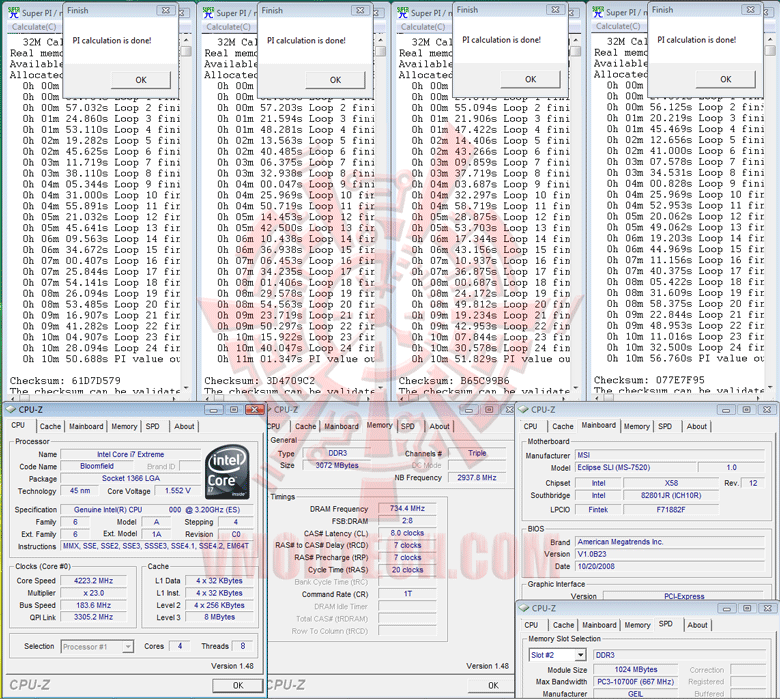Select Cache tab in CPU-Z SPD window
The width and height of the screenshot is (780, 699).
(563, 625)
